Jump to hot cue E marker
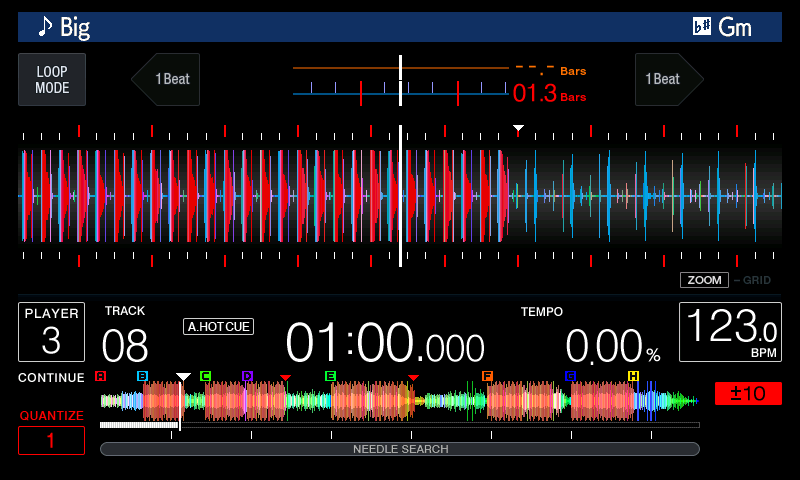 point(330,376)
